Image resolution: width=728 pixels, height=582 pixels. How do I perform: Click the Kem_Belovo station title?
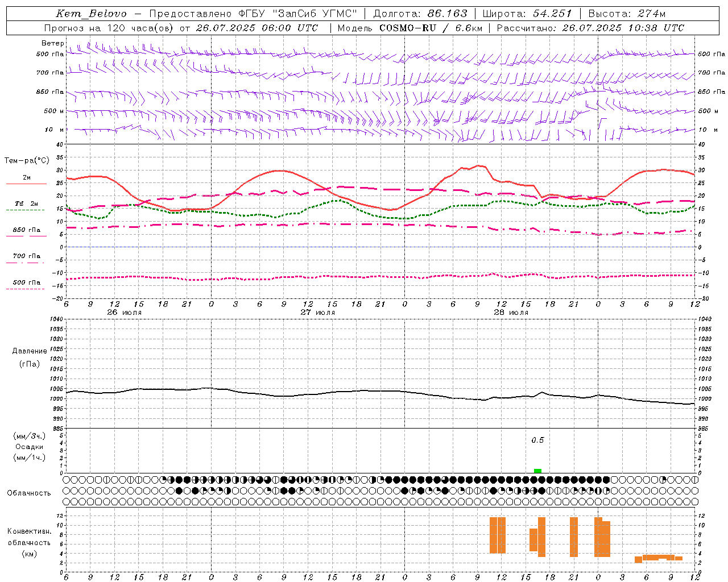pos(91,14)
